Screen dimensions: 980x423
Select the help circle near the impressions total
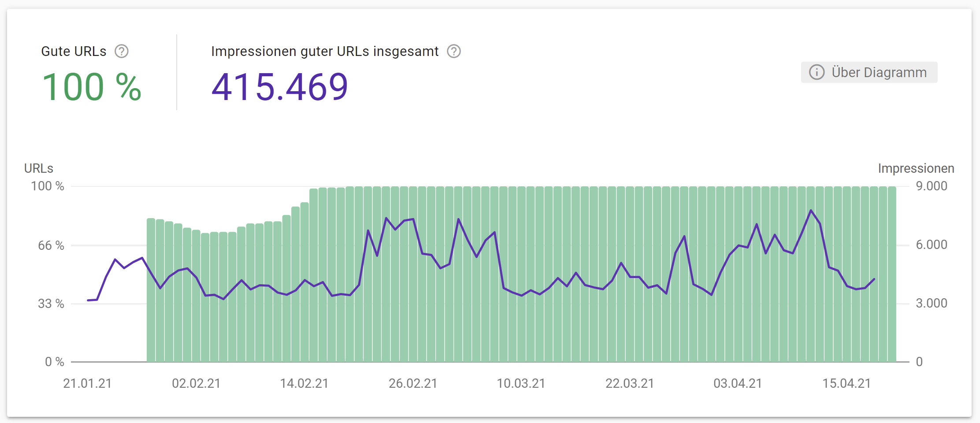click(454, 51)
